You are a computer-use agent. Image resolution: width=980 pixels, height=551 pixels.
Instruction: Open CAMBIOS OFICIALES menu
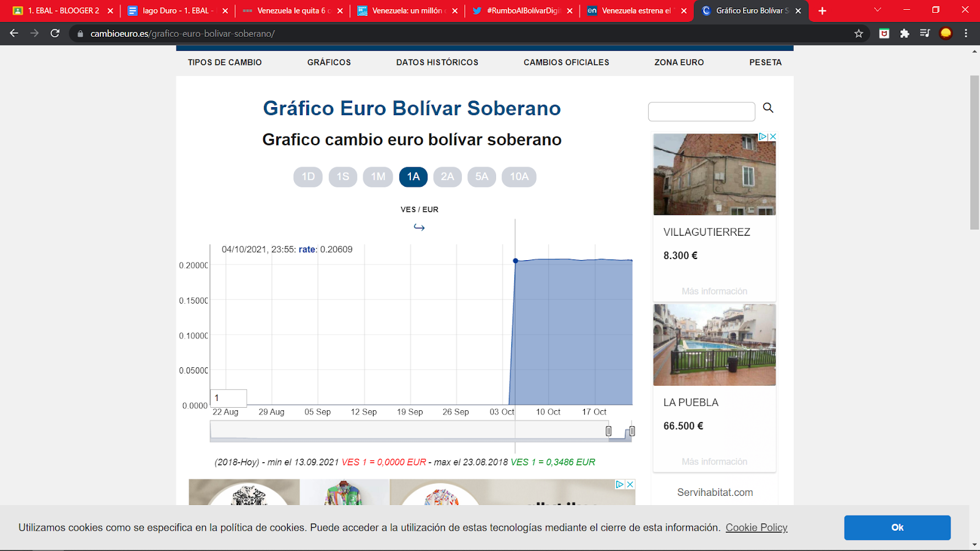pyautogui.click(x=567, y=62)
